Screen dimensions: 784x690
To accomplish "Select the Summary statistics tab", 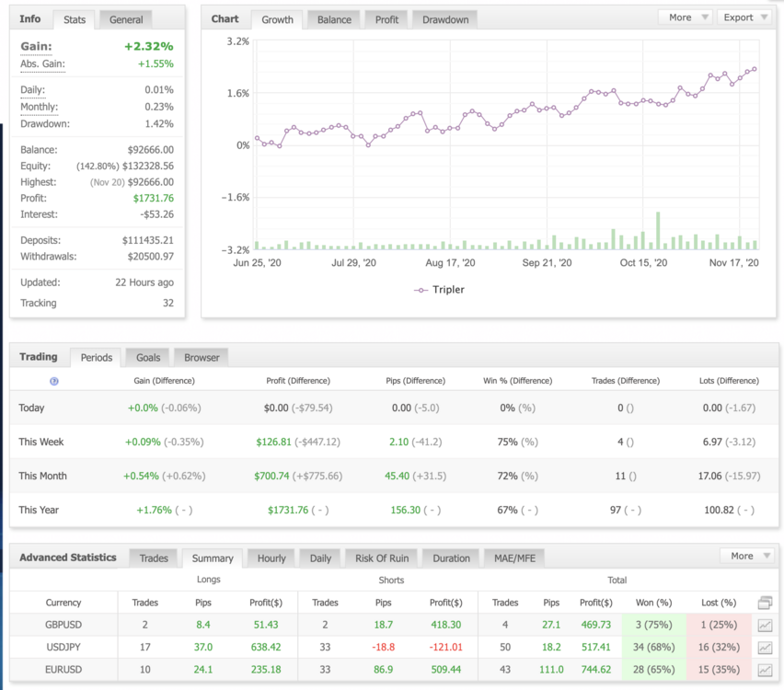I will click(213, 558).
